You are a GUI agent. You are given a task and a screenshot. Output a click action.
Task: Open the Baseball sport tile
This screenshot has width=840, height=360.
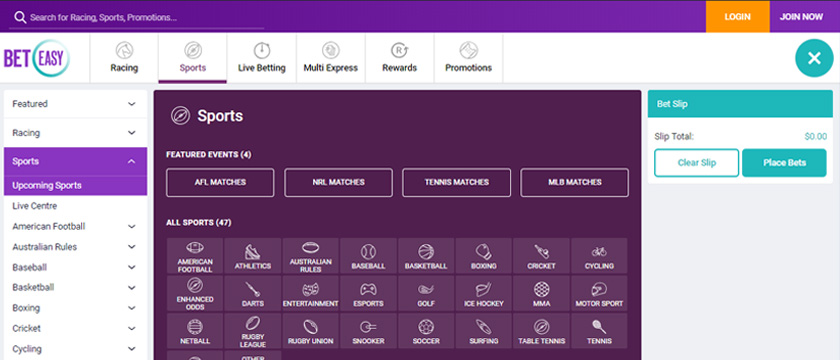369,256
